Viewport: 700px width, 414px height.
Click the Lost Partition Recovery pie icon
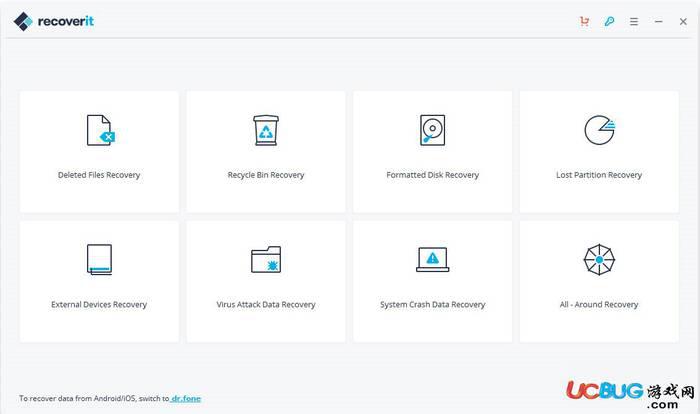600,130
